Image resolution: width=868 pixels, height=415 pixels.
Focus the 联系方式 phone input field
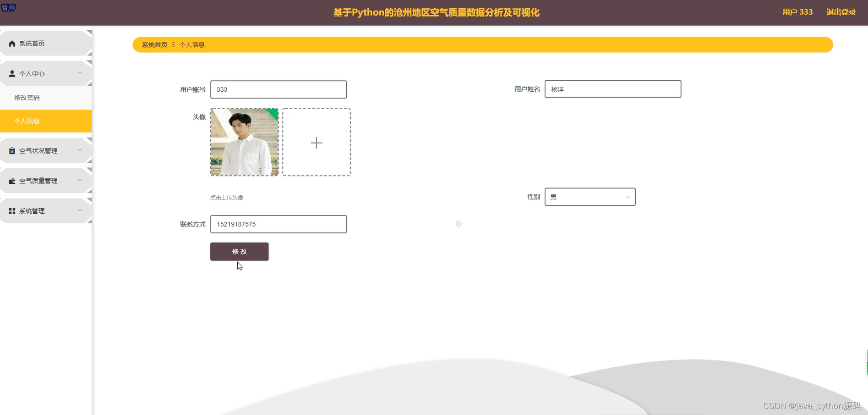(278, 224)
